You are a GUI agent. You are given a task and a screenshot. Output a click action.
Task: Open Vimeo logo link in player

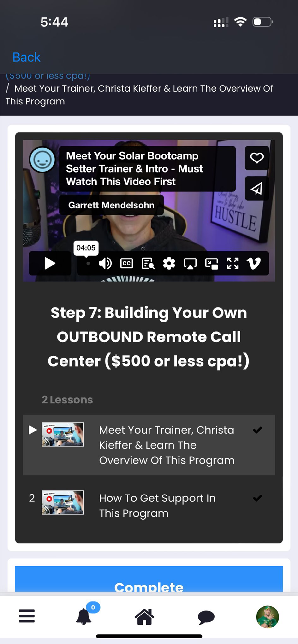point(254,264)
